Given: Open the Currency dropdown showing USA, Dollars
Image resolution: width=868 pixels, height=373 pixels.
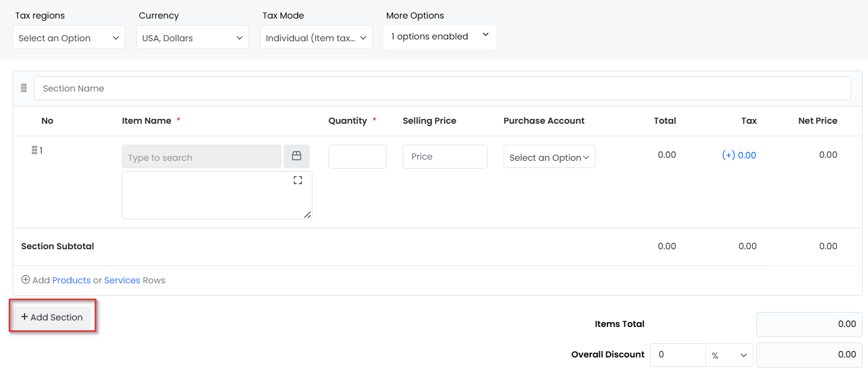Looking at the screenshot, I should [192, 38].
